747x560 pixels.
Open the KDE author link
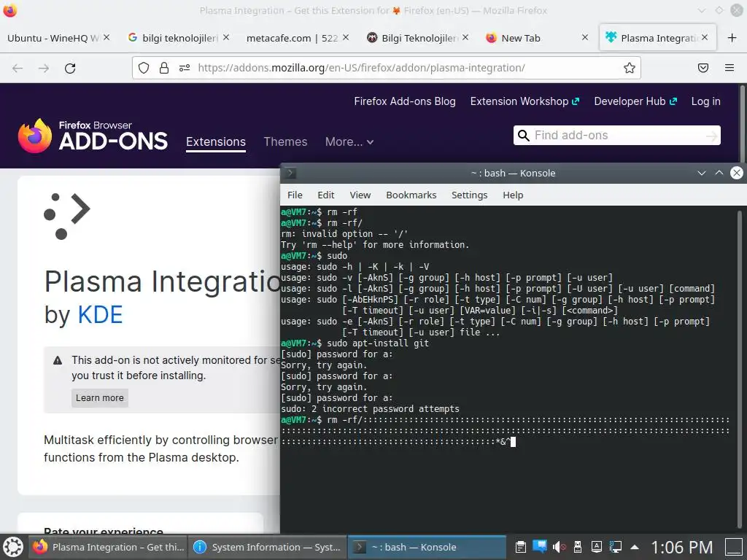click(100, 315)
